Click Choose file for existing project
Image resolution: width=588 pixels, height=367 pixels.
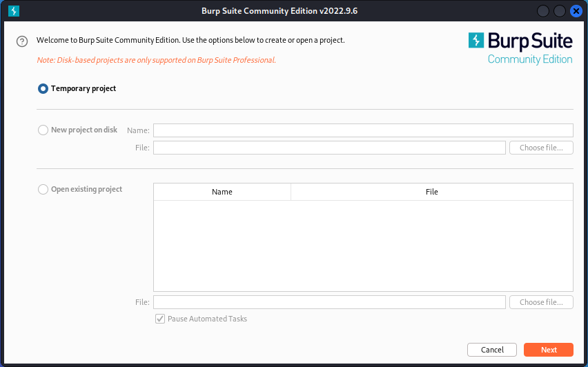[x=541, y=302]
